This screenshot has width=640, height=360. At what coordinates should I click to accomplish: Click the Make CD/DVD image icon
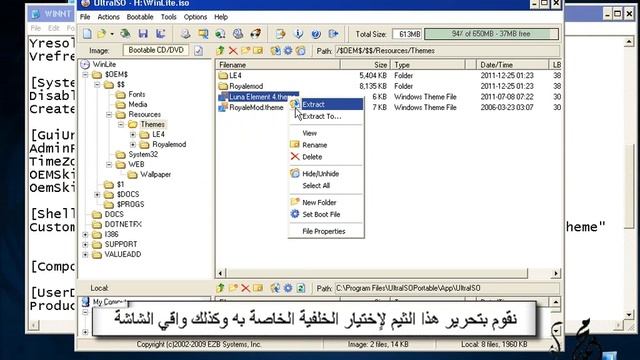[186, 34]
